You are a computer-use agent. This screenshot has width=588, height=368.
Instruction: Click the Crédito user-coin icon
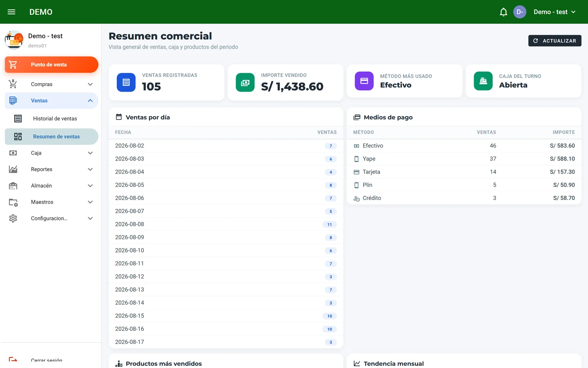(356, 198)
